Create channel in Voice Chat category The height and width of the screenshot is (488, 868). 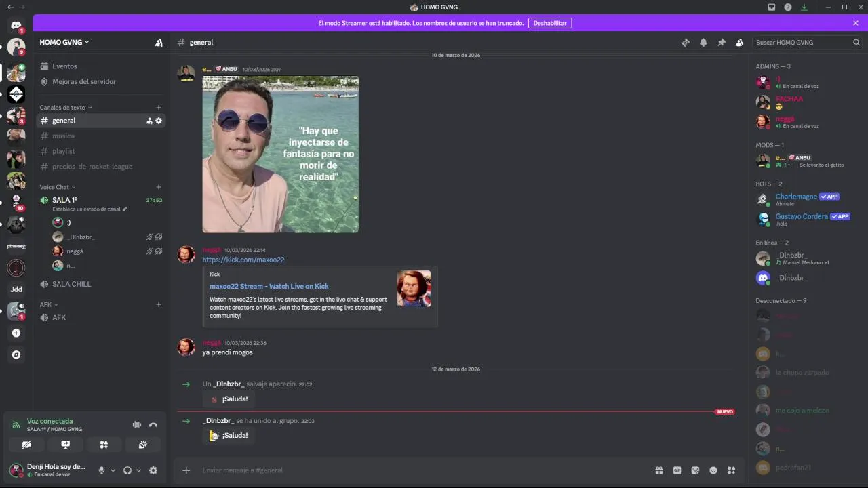click(159, 187)
